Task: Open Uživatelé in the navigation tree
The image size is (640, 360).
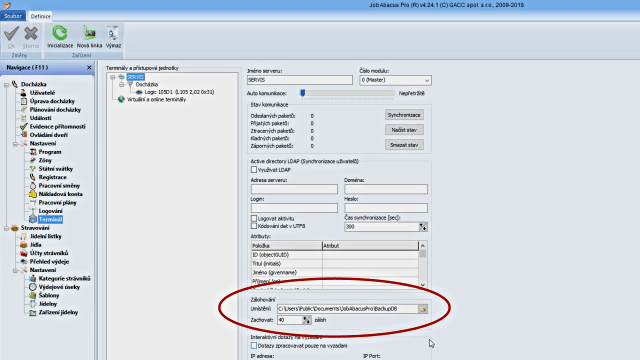Action: click(x=42, y=93)
